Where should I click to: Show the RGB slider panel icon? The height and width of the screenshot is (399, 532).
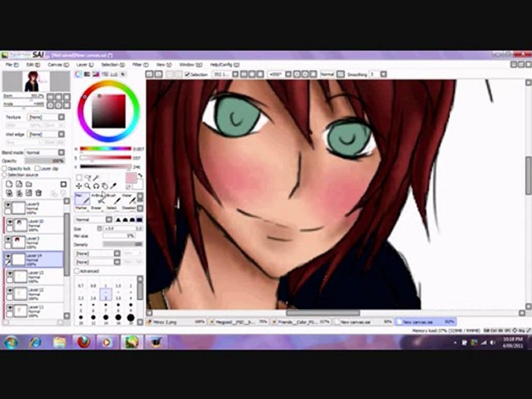click(87, 74)
